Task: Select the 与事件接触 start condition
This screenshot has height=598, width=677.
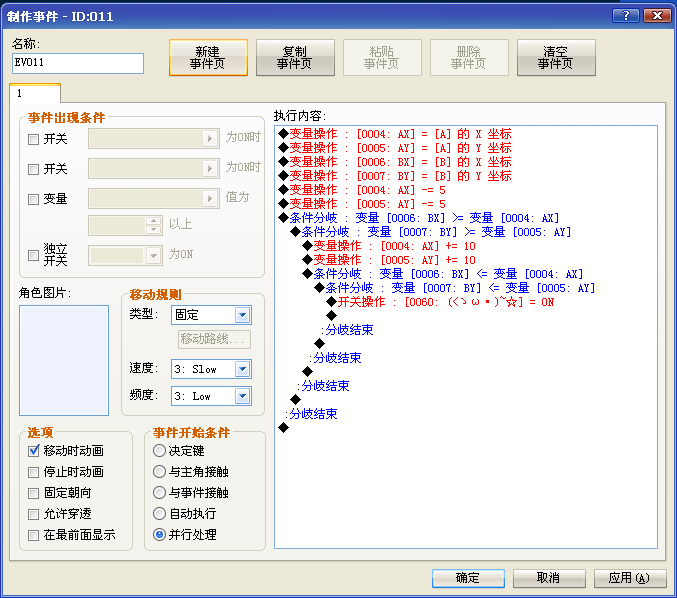Action: (159, 493)
